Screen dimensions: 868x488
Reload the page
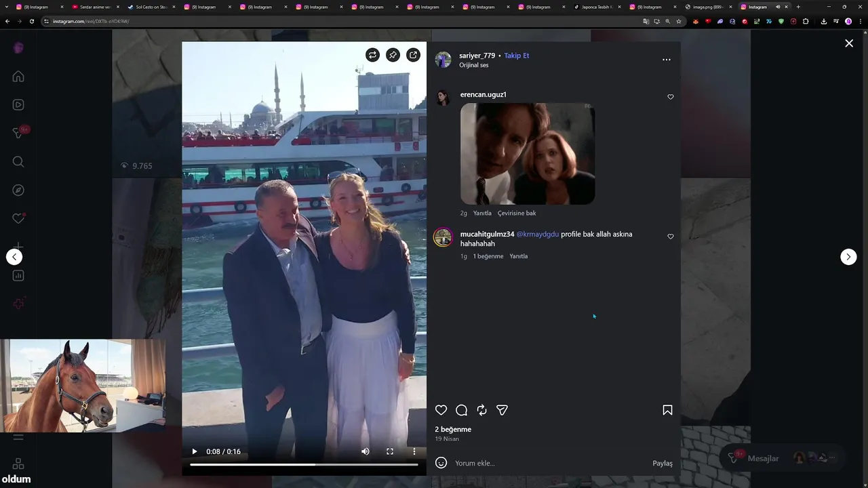(31, 21)
